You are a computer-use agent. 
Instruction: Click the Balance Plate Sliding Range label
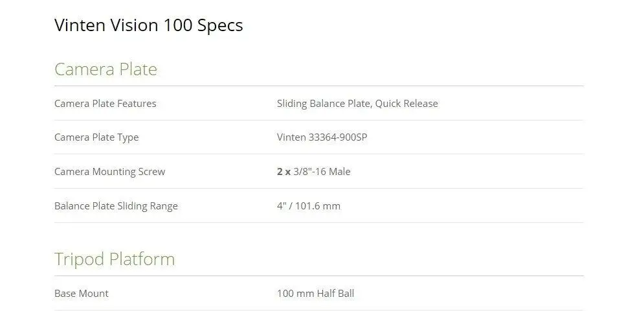[x=117, y=206]
